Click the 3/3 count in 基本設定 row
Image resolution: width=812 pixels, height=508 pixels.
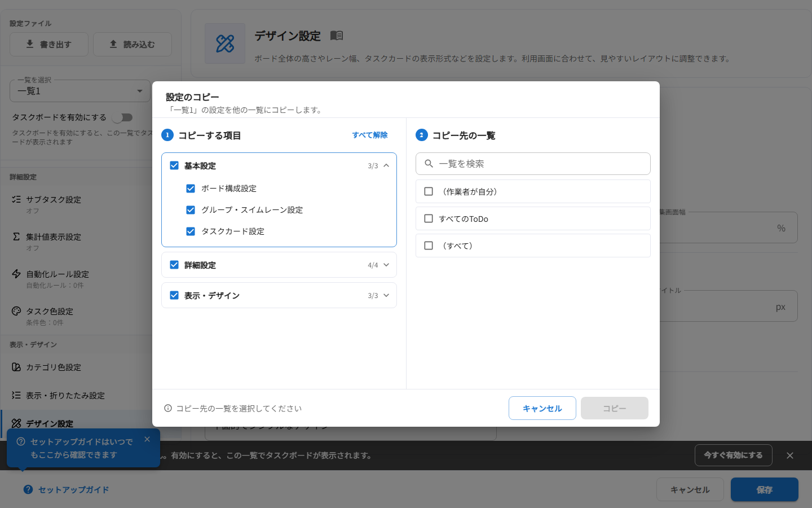click(373, 166)
